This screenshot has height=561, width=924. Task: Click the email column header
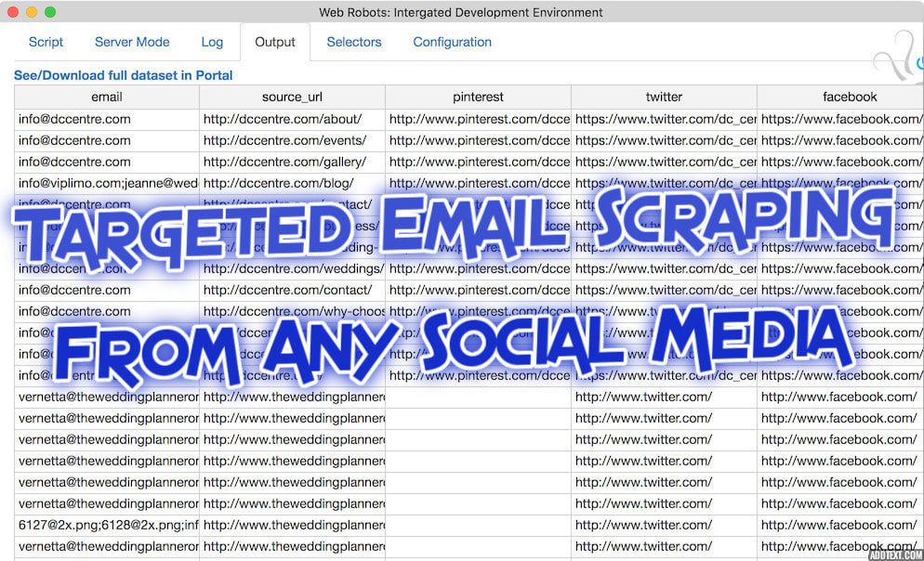(107, 98)
